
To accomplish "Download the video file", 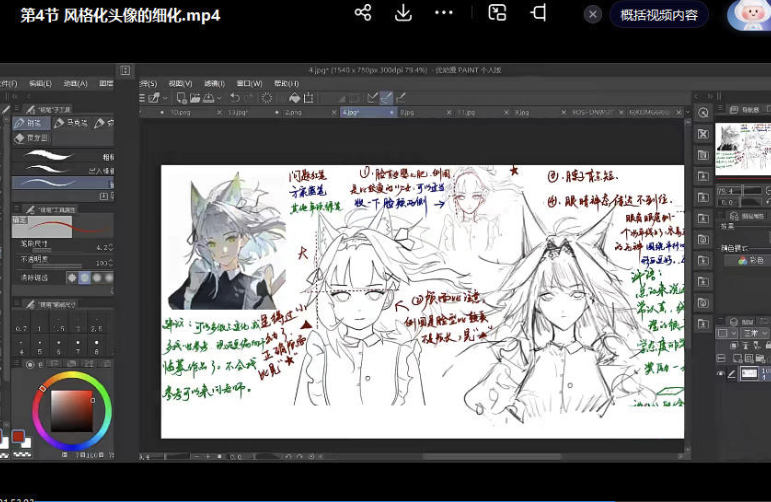I will [403, 12].
